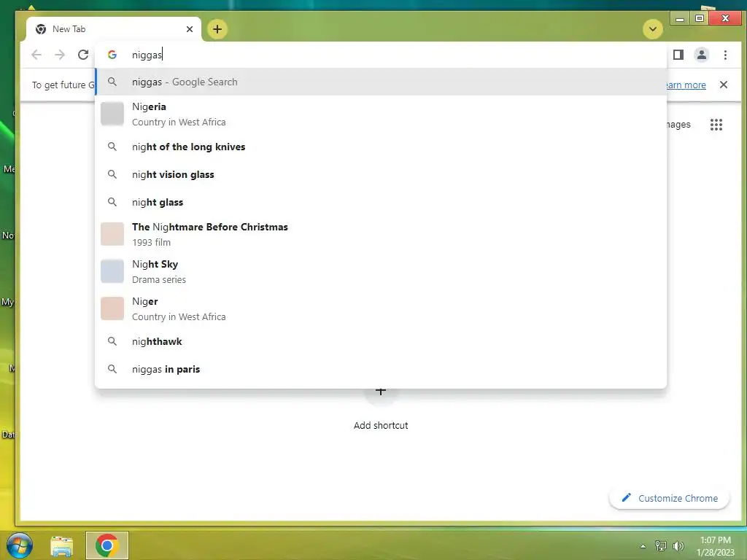Click the Nigeria suggestion thumbnail

(x=112, y=114)
